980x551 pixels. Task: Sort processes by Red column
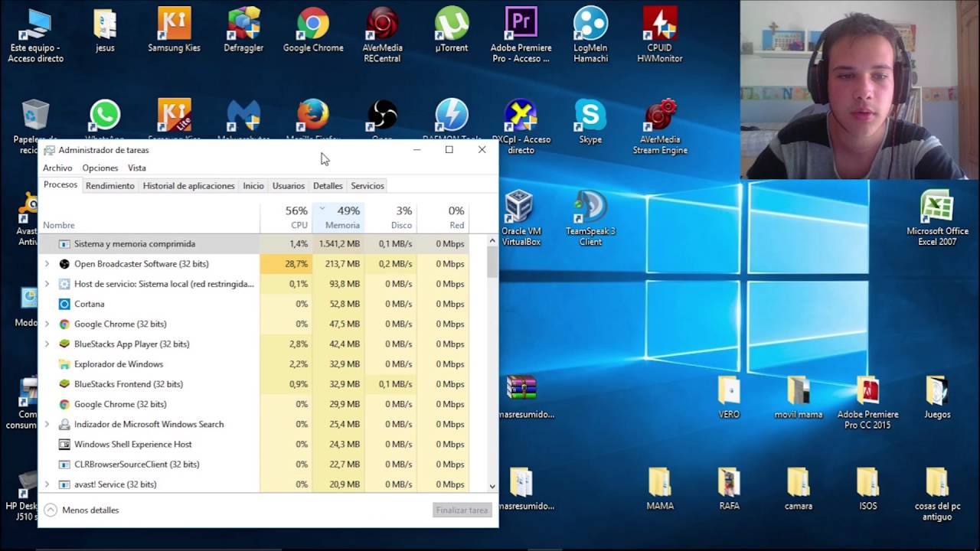click(443, 217)
